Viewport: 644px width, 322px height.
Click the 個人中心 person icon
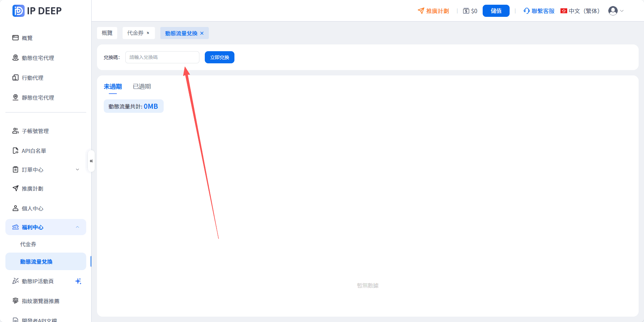click(15, 208)
